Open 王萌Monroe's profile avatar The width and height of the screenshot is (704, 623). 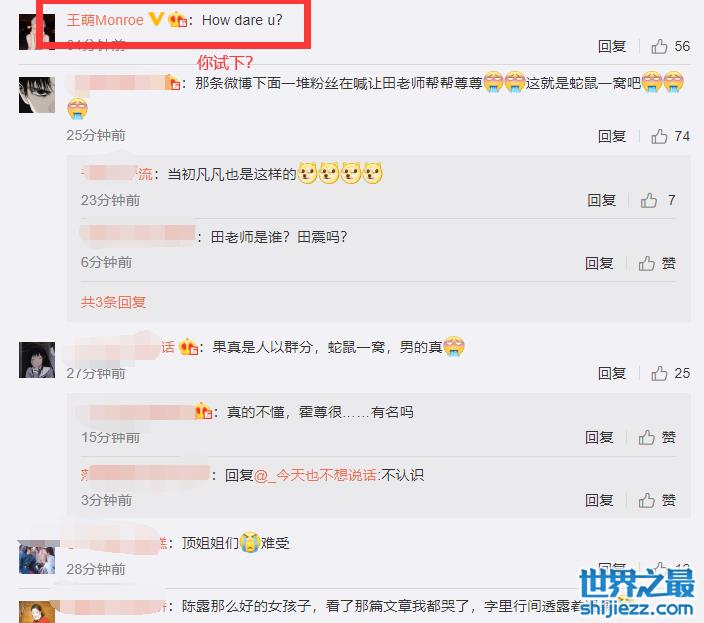click(x=37, y=31)
